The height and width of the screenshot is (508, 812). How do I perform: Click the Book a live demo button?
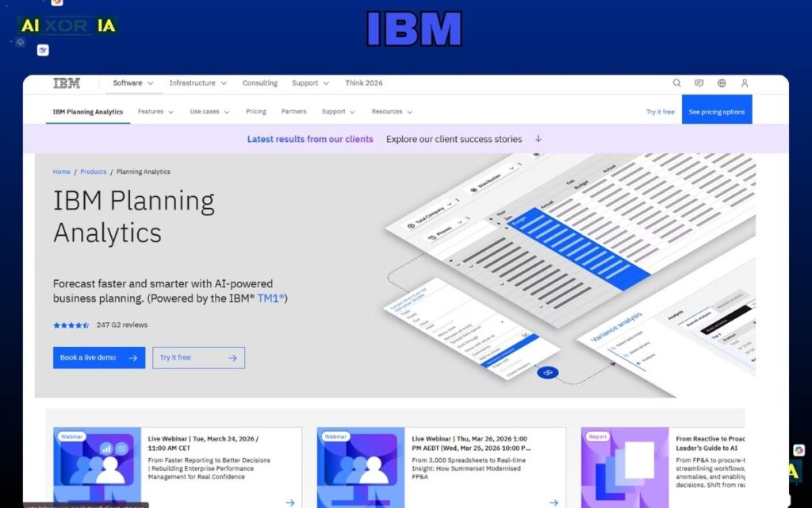pyautogui.click(x=98, y=357)
